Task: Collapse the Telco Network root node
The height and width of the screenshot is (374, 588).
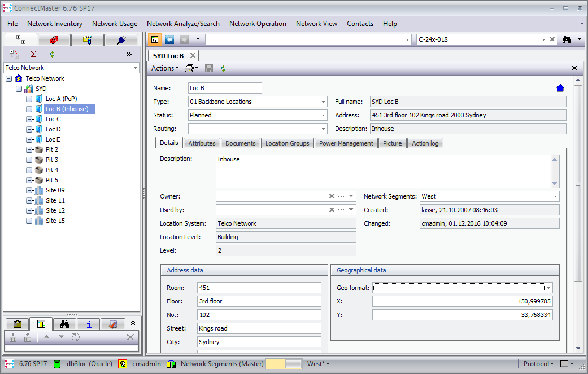Action: pyautogui.click(x=8, y=78)
